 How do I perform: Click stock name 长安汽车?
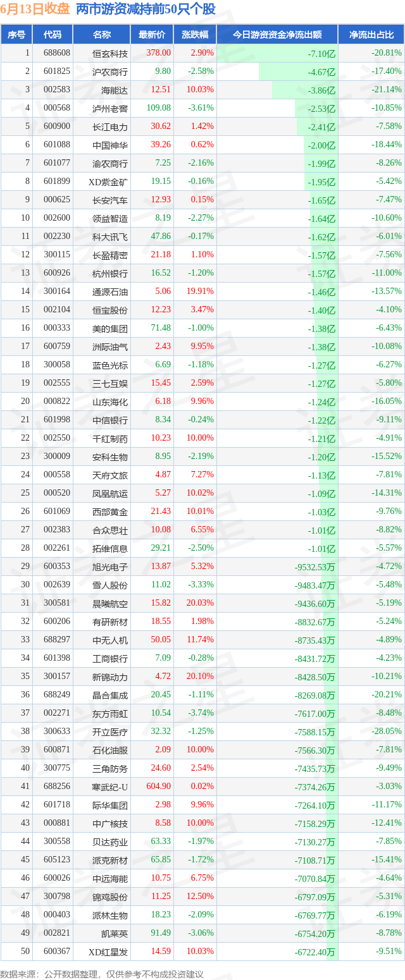(x=110, y=200)
